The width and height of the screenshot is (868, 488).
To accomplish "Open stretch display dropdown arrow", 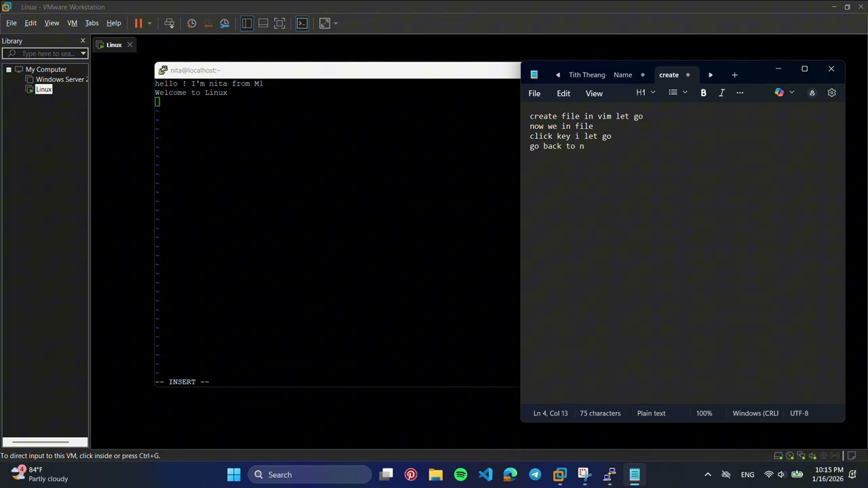I will tap(336, 23).
